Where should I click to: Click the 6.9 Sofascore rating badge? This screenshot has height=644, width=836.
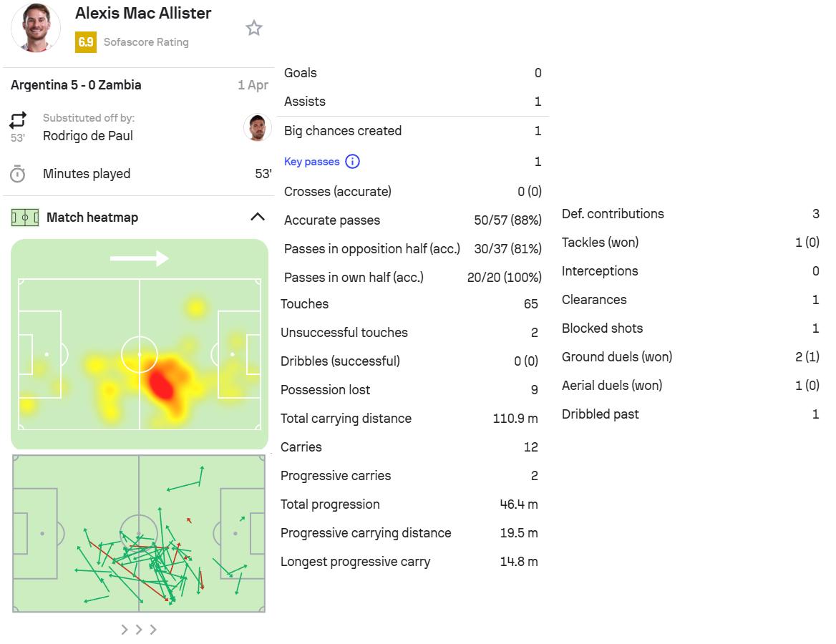[85, 42]
